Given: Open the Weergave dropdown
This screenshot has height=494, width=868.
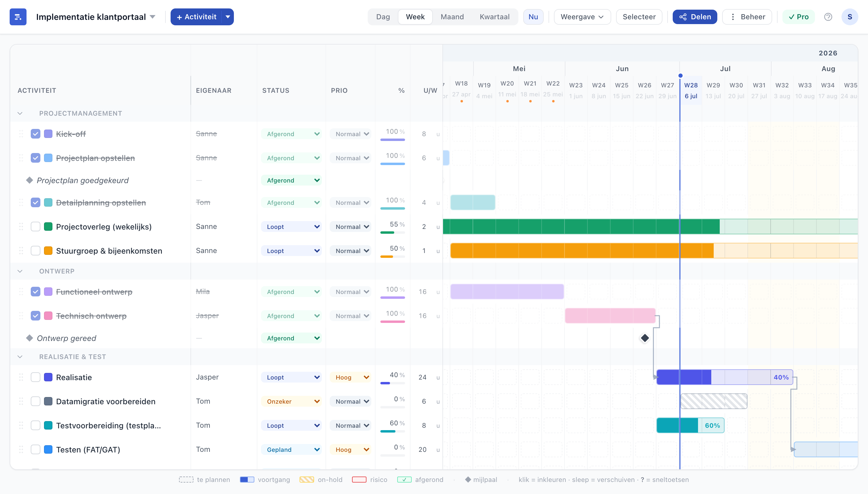Looking at the screenshot, I should 582,17.
